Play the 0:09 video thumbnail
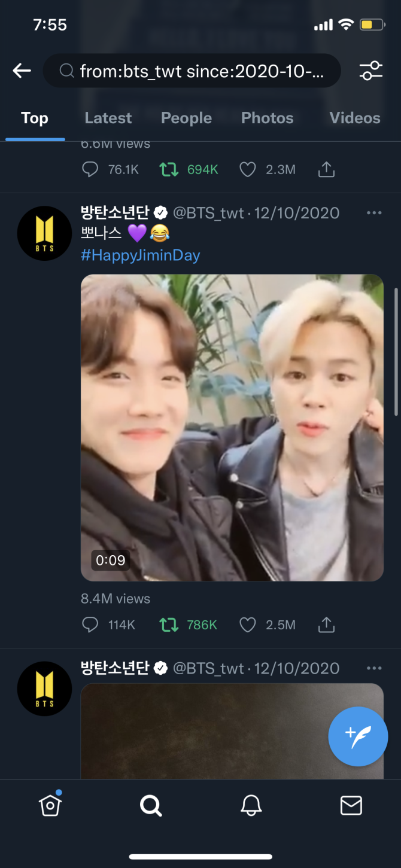Image resolution: width=401 pixels, height=868 pixels. point(232,427)
